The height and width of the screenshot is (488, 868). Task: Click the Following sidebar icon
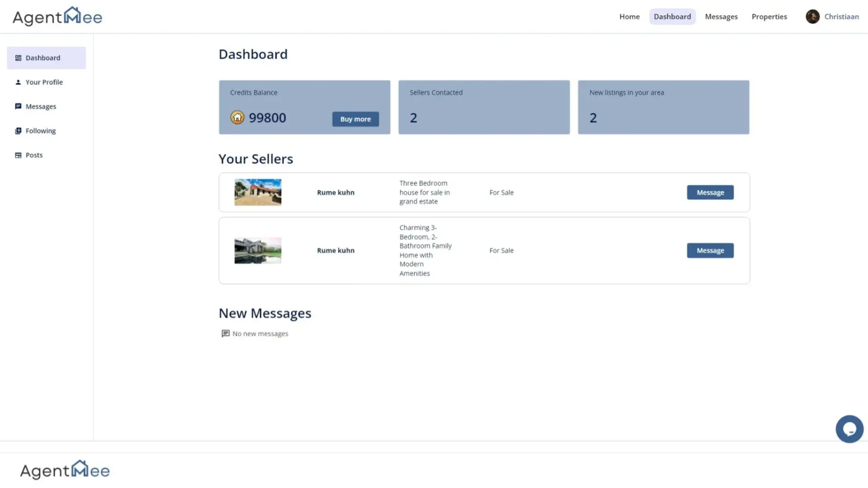point(18,130)
